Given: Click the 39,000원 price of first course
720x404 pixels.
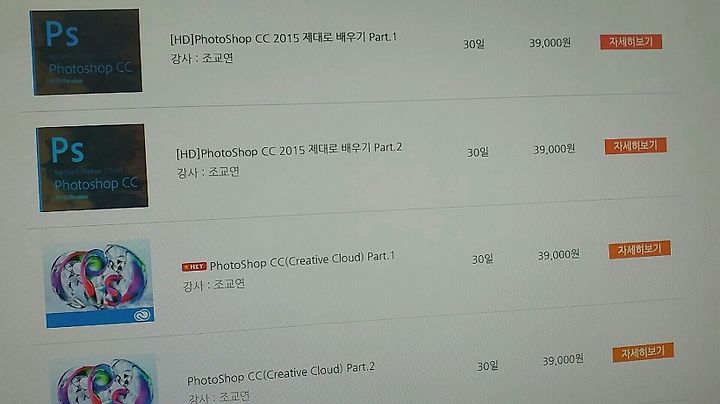Looking at the screenshot, I should click(x=550, y=43).
